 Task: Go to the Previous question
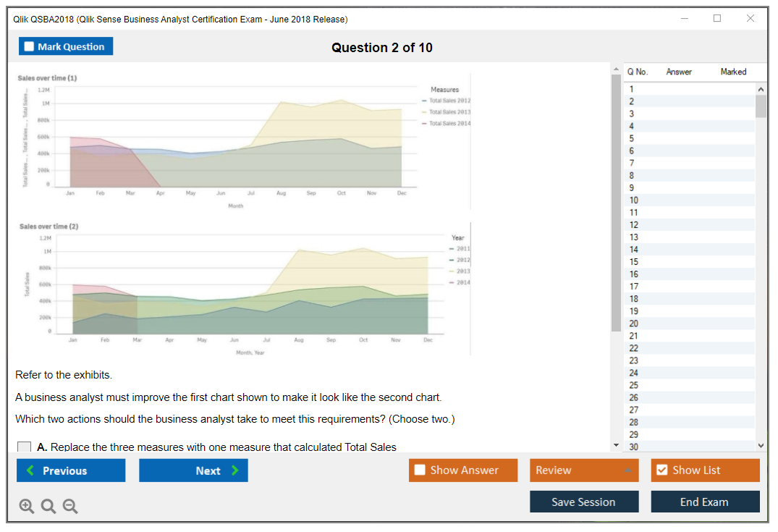coord(71,470)
